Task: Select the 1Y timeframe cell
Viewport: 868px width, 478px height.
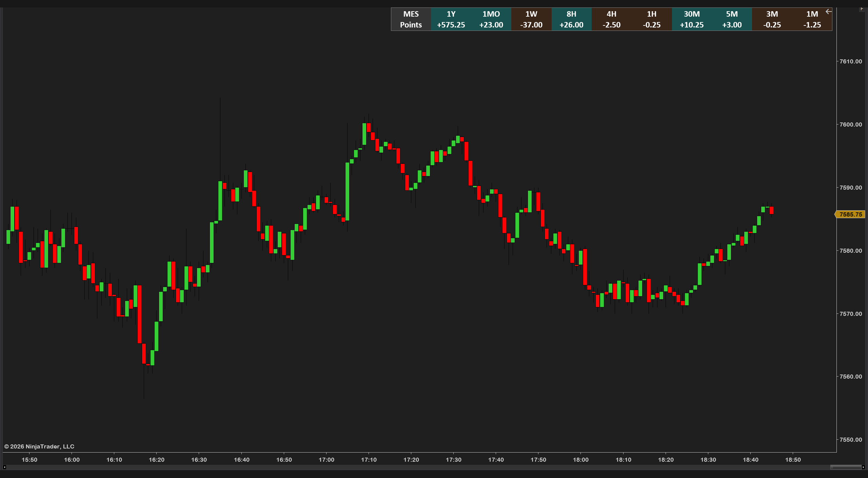Action: tap(451, 19)
